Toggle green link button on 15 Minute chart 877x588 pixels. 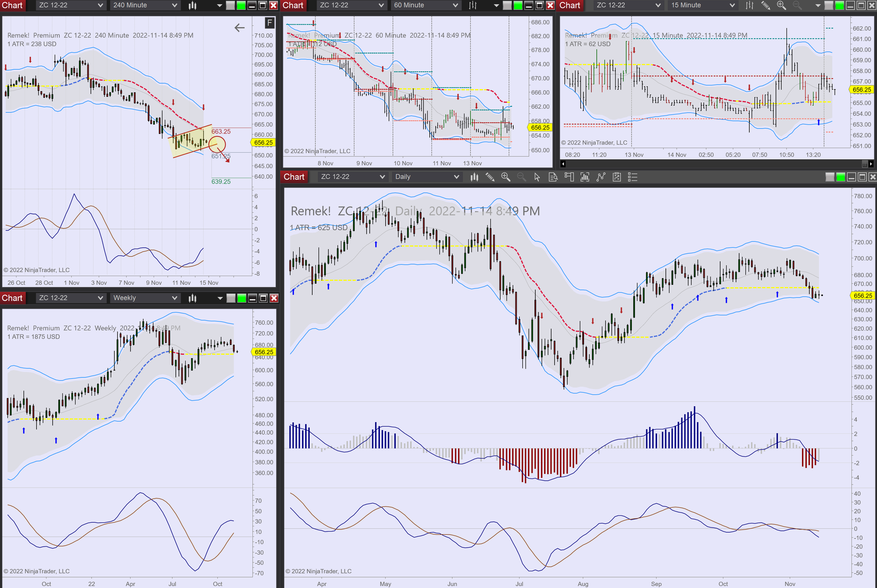click(x=839, y=5)
